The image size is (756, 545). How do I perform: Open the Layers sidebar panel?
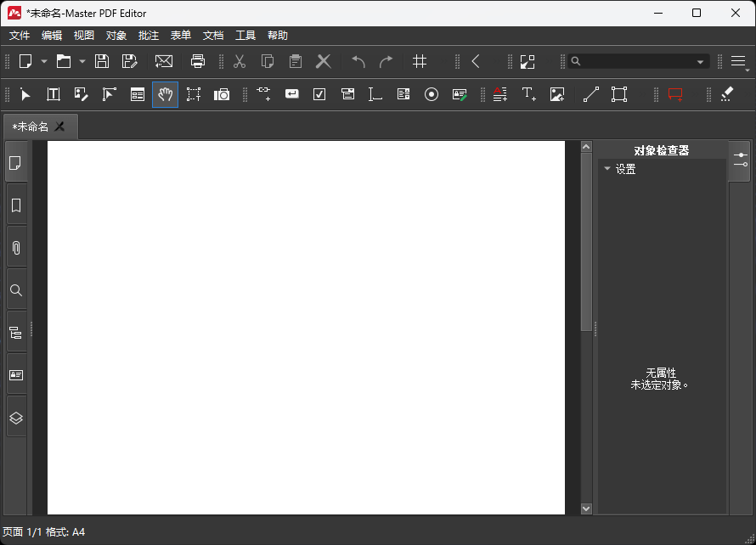15,417
